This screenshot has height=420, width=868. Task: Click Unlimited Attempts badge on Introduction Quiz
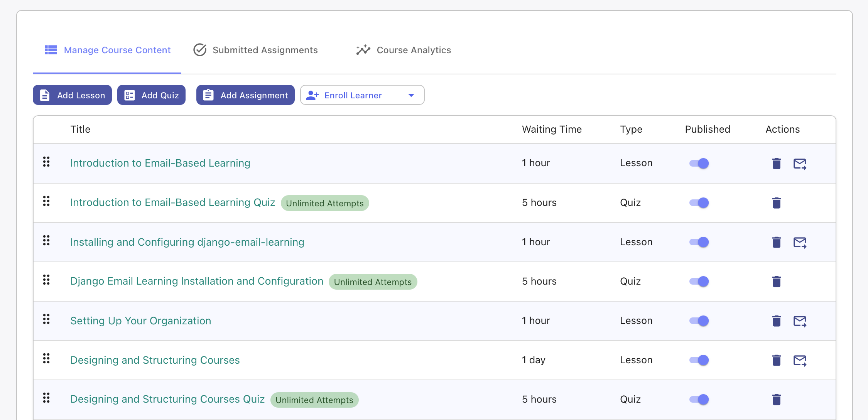pos(325,203)
